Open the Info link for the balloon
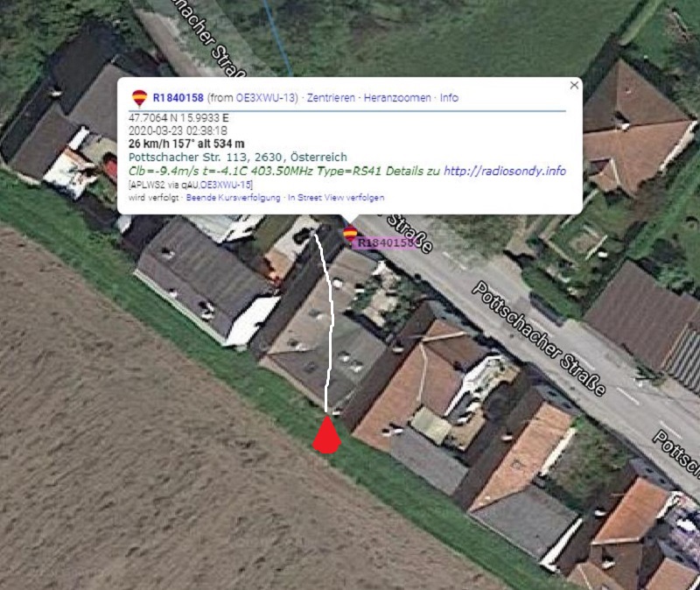This screenshot has width=700, height=590. point(449,98)
